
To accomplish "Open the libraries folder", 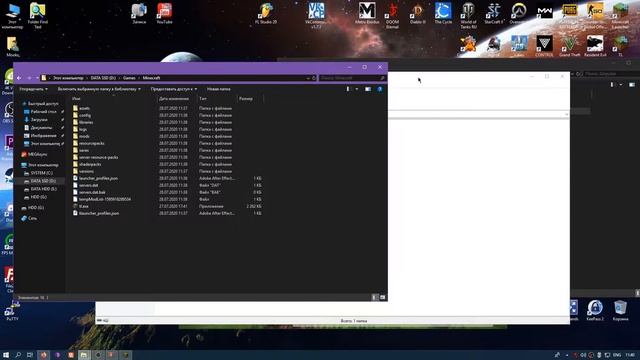I will pyautogui.click(x=86, y=122).
